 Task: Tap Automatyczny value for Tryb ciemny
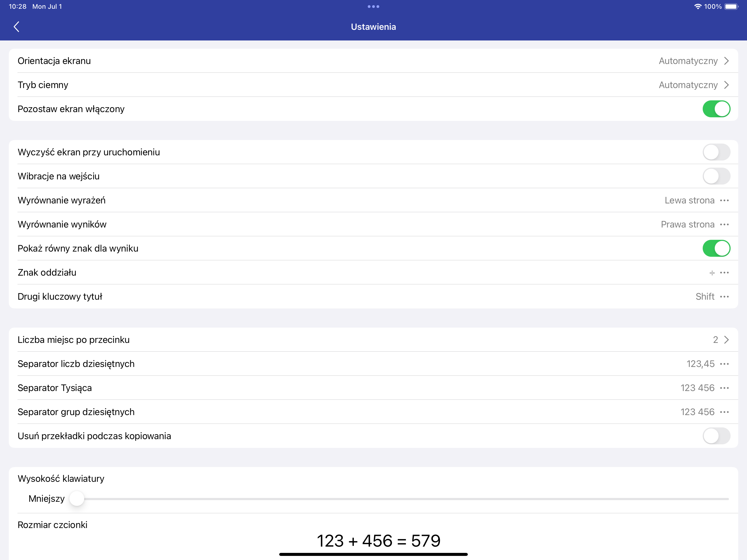[x=688, y=85]
